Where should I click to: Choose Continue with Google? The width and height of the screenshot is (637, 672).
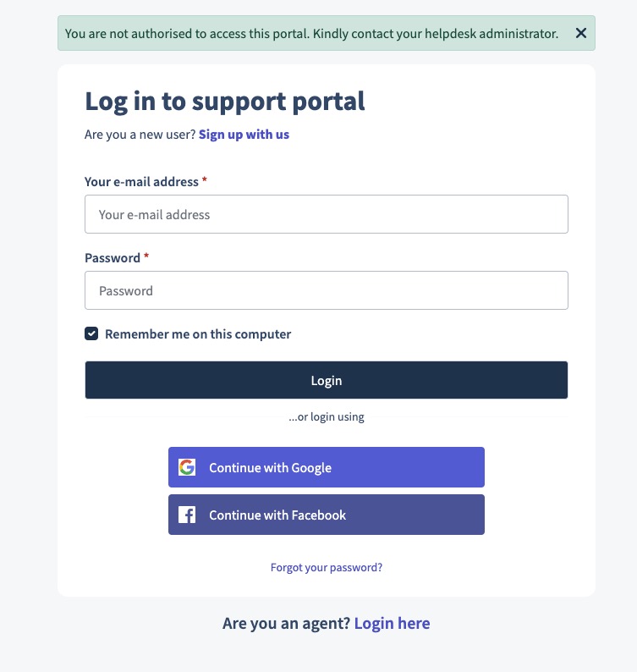click(326, 467)
